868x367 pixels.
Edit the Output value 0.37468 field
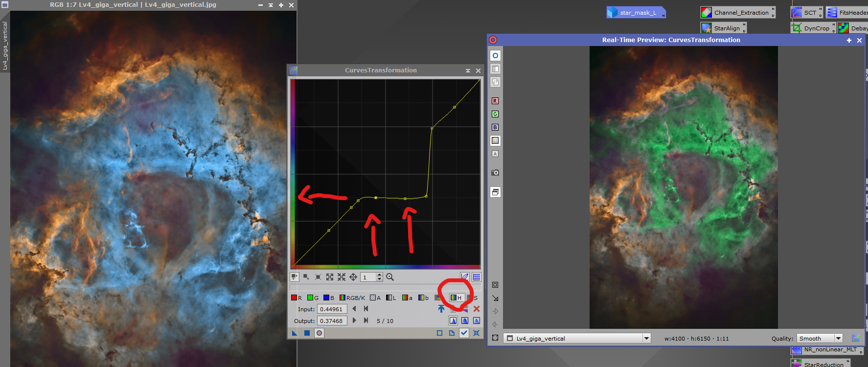click(332, 321)
